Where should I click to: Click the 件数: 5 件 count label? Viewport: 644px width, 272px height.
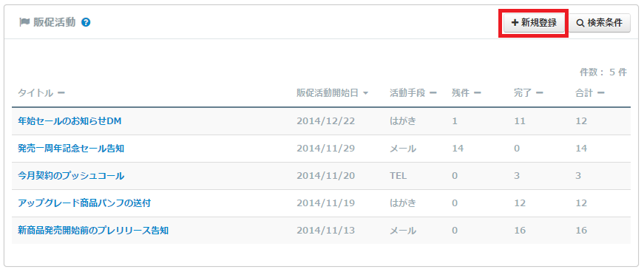[603, 72]
